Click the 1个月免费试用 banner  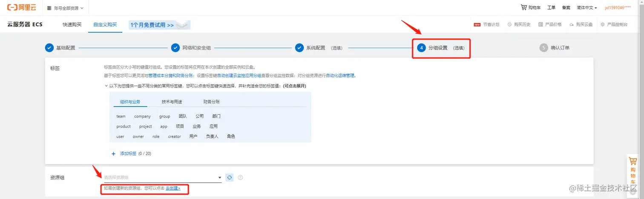click(159, 25)
